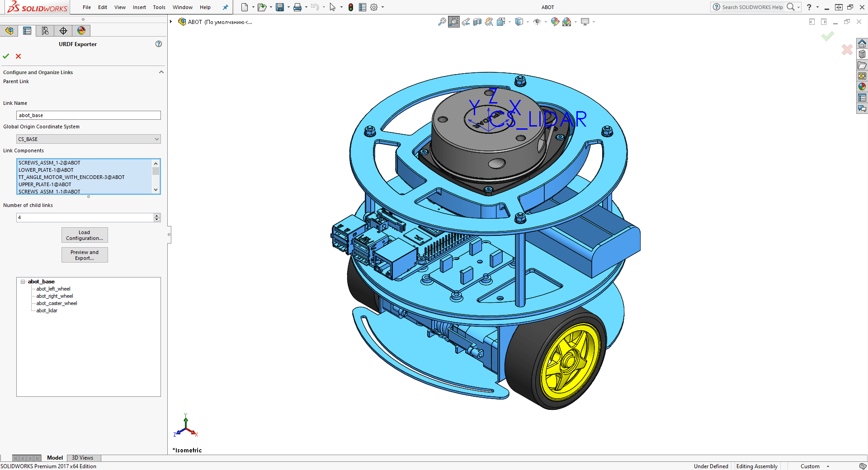Click the Load Configuration button
The height and width of the screenshot is (470, 868).
[x=85, y=235]
